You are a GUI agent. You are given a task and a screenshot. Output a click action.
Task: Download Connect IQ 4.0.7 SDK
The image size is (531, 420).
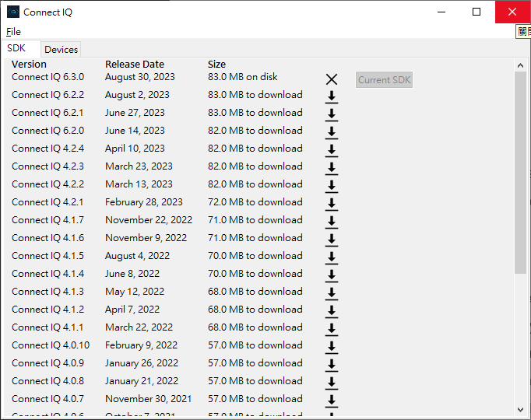pyautogui.click(x=332, y=401)
